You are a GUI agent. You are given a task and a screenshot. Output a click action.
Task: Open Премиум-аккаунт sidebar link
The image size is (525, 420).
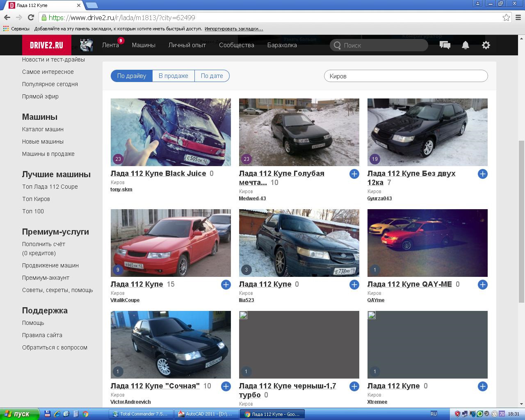pyautogui.click(x=46, y=278)
